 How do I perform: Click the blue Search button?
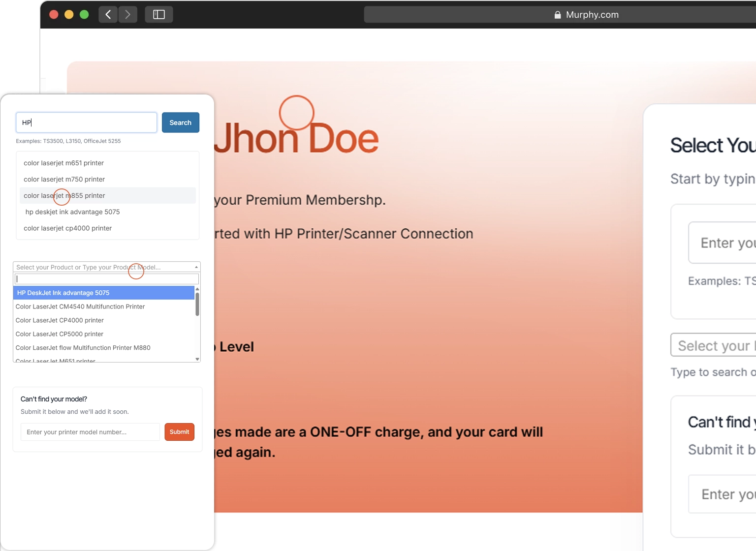[180, 122]
